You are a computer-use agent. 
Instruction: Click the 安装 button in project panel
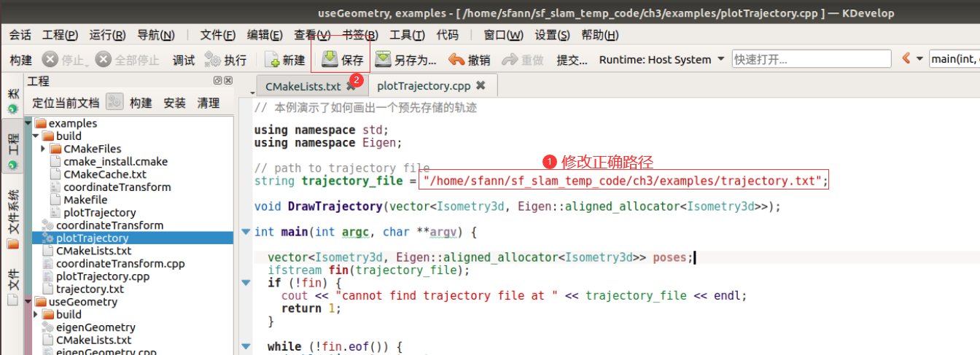click(175, 103)
